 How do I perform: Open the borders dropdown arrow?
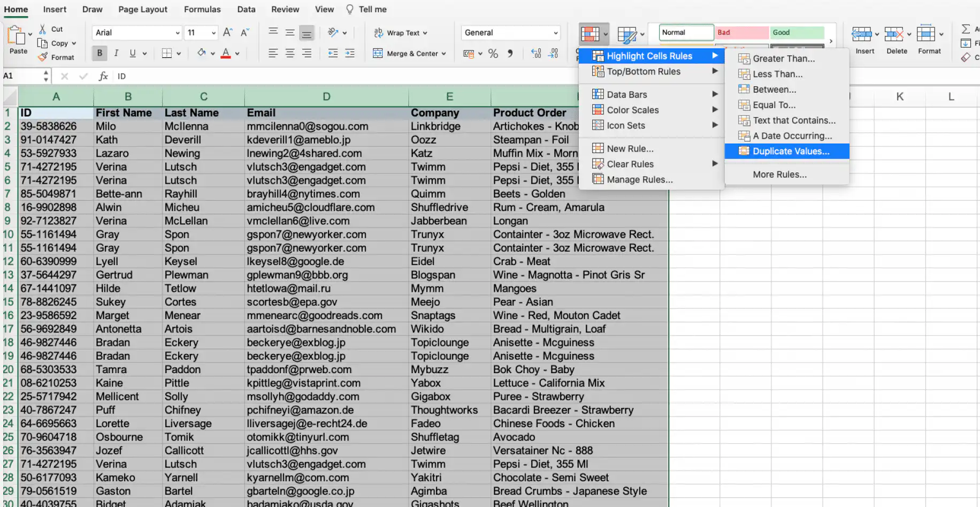(179, 54)
